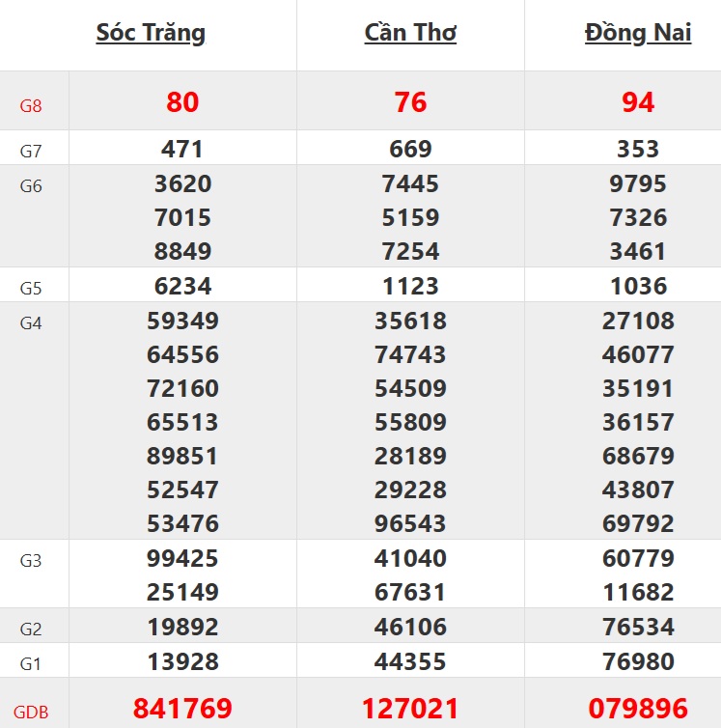This screenshot has width=721, height=728.
Task: Select Sóc Trăng G7 number 471
Action: point(182,150)
